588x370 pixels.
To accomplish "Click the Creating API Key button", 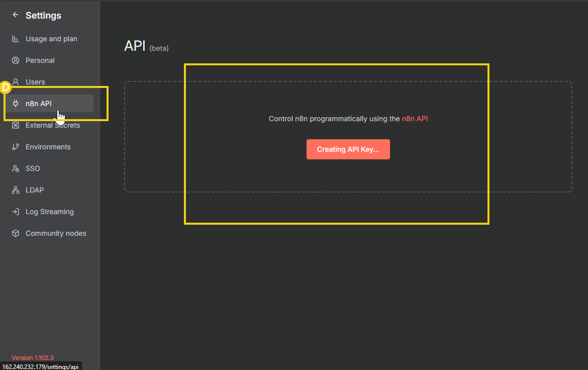I will click(x=348, y=149).
